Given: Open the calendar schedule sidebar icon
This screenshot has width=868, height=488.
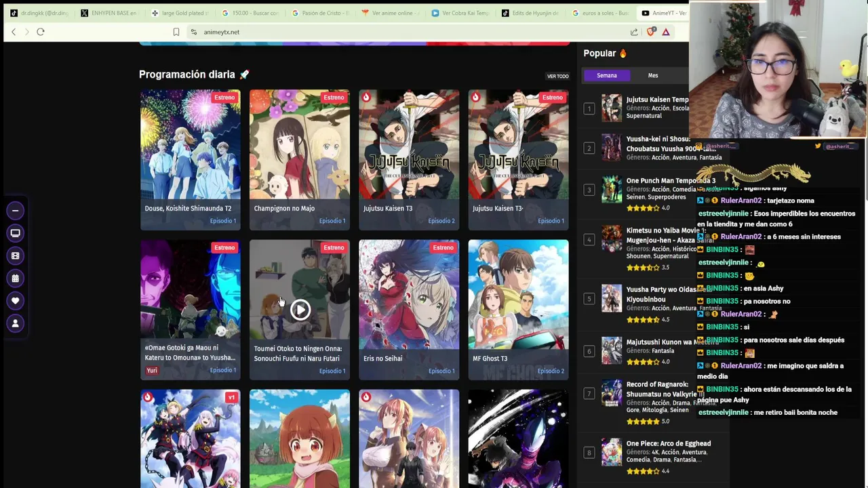Looking at the screenshot, I should (x=15, y=278).
